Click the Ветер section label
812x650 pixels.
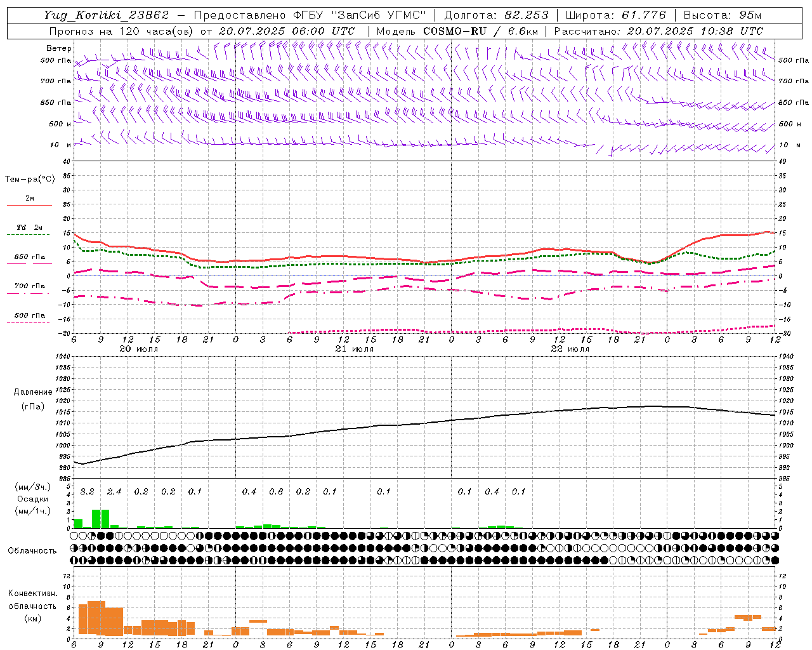[58, 48]
